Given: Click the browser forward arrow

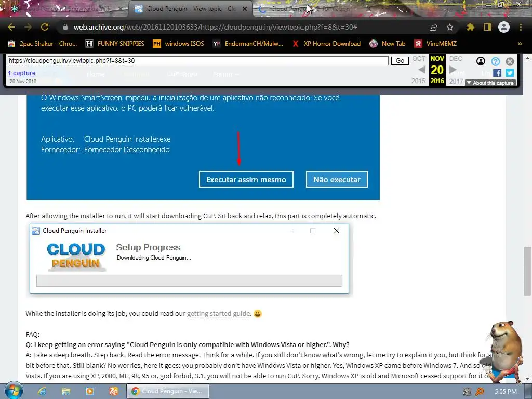Looking at the screenshot, I should pyautogui.click(x=28, y=27).
